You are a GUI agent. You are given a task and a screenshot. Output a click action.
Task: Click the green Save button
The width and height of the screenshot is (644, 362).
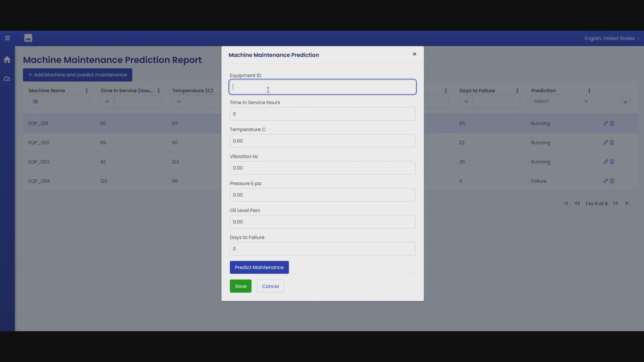[240, 286]
